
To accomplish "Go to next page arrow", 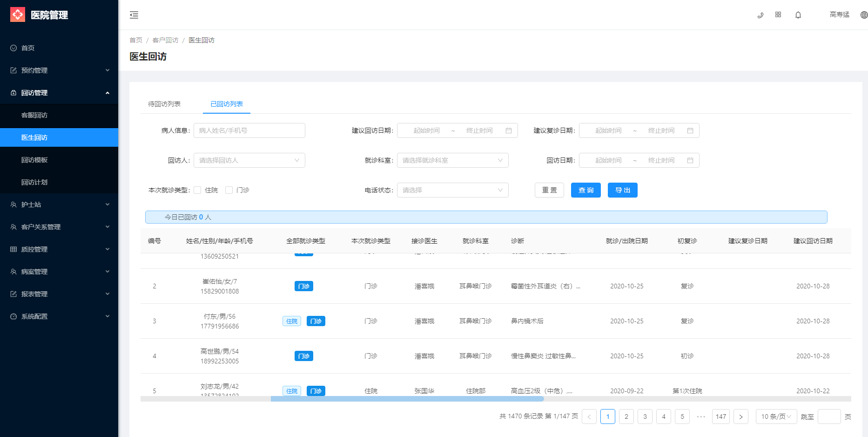I will tap(741, 417).
